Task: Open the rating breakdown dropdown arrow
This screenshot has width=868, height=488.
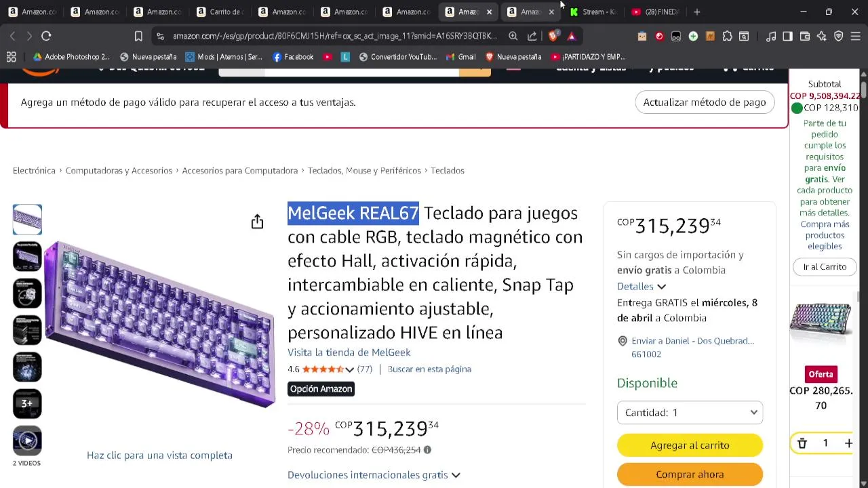Action: [349, 369]
